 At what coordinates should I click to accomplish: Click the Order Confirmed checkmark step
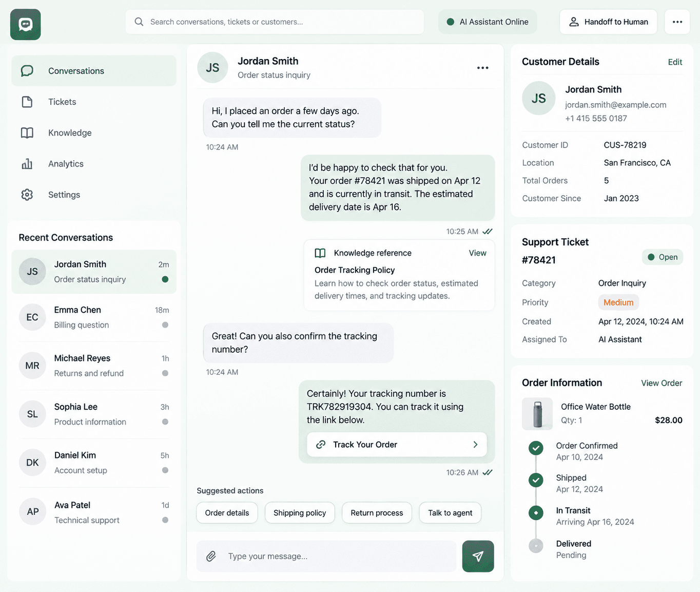tap(536, 448)
